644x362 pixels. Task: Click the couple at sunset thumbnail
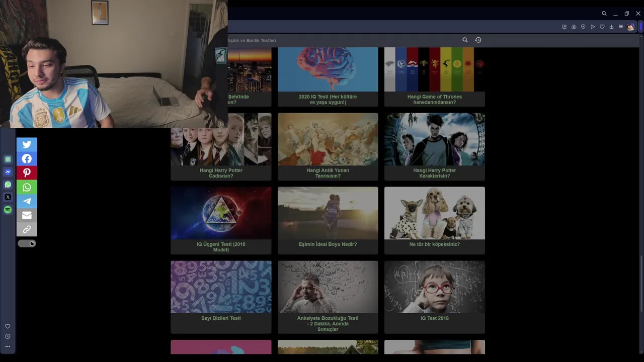328,213
